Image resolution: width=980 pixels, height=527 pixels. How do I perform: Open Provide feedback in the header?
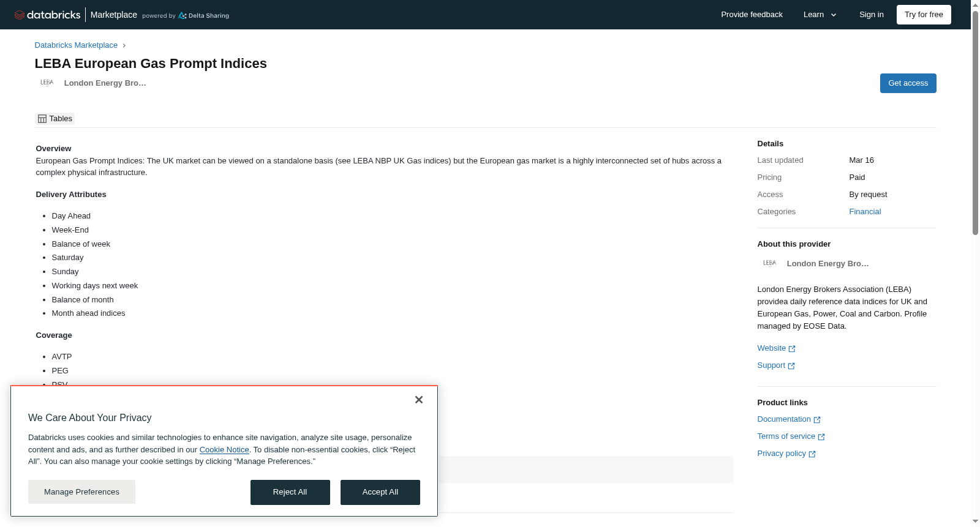[x=752, y=15]
